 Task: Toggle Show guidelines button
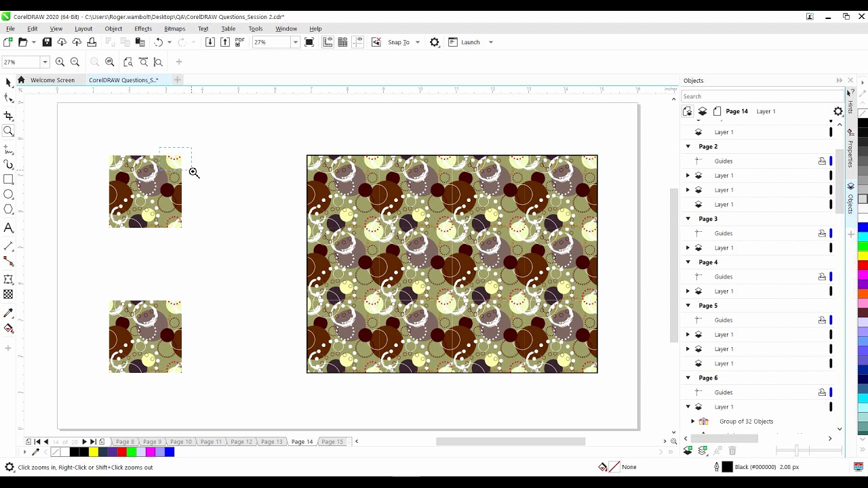point(358,42)
